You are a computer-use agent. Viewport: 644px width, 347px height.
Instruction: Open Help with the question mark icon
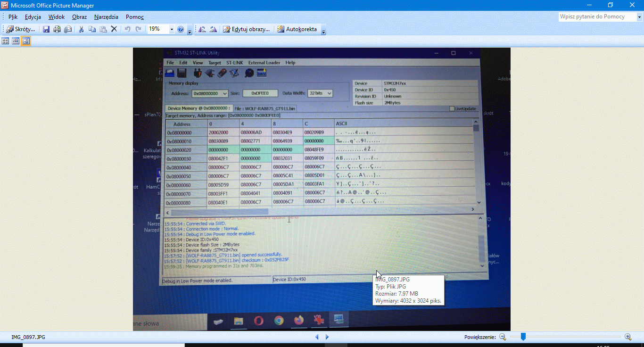tap(181, 29)
